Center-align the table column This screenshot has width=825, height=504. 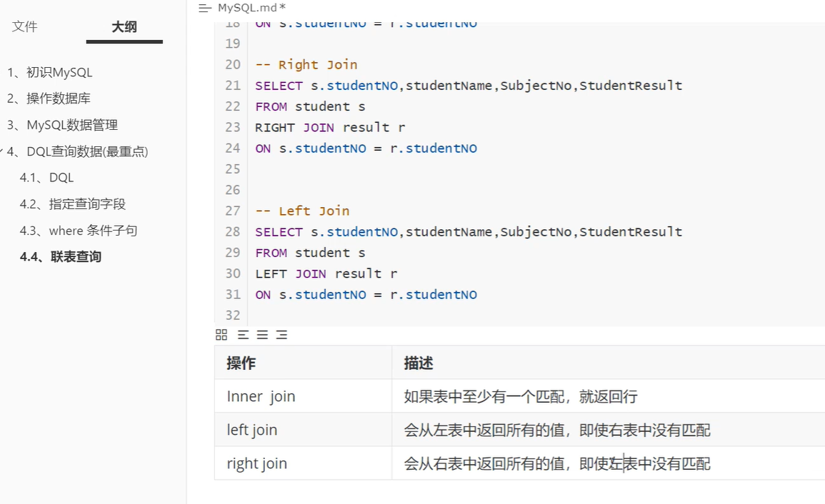click(x=262, y=335)
